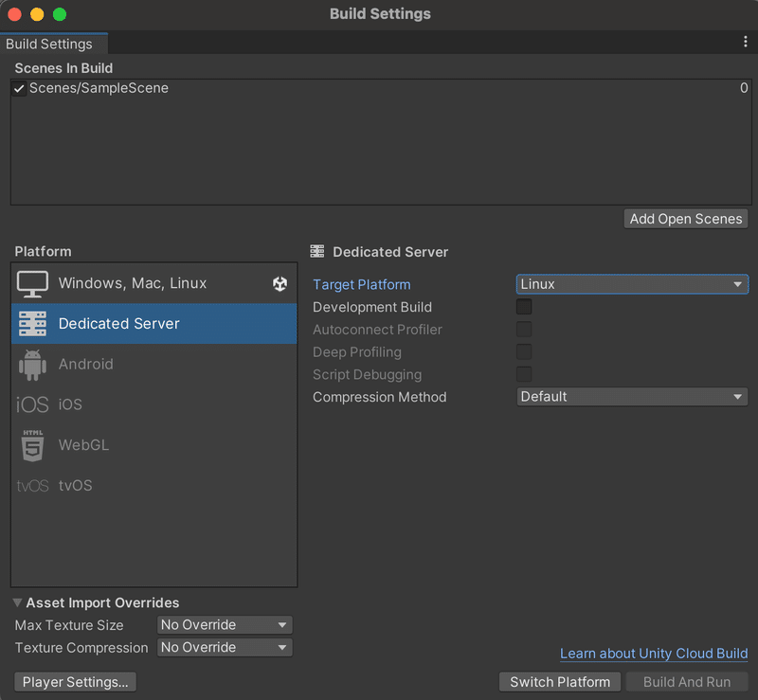Viewport: 758px width, 700px height.
Task: Open the Compression Method dropdown
Action: [x=632, y=397]
